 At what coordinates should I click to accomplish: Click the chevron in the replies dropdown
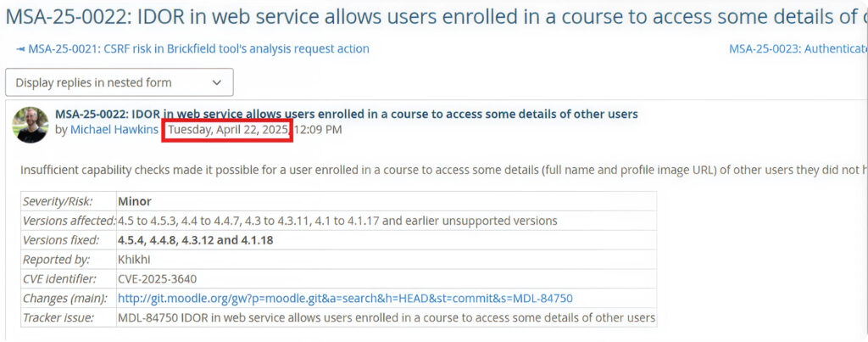pos(217,82)
